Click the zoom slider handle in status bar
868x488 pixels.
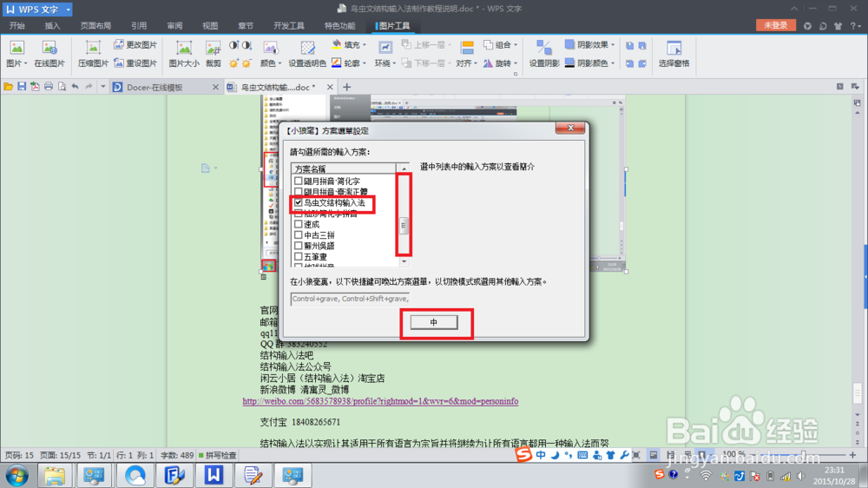click(804, 455)
